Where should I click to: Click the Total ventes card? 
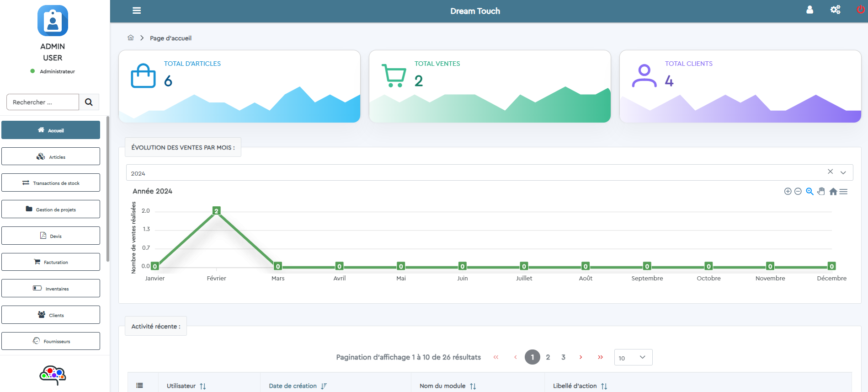point(490,86)
